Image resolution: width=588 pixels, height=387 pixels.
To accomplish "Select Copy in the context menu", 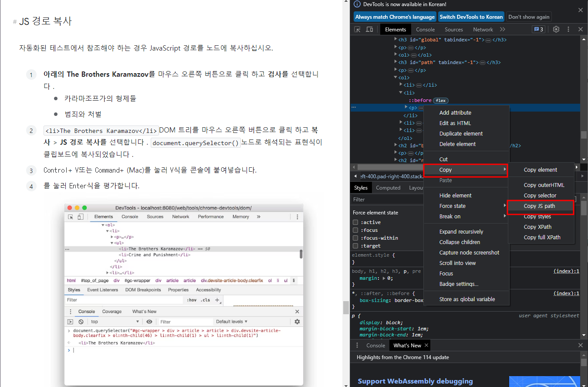I will pyautogui.click(x=466, y=170).
